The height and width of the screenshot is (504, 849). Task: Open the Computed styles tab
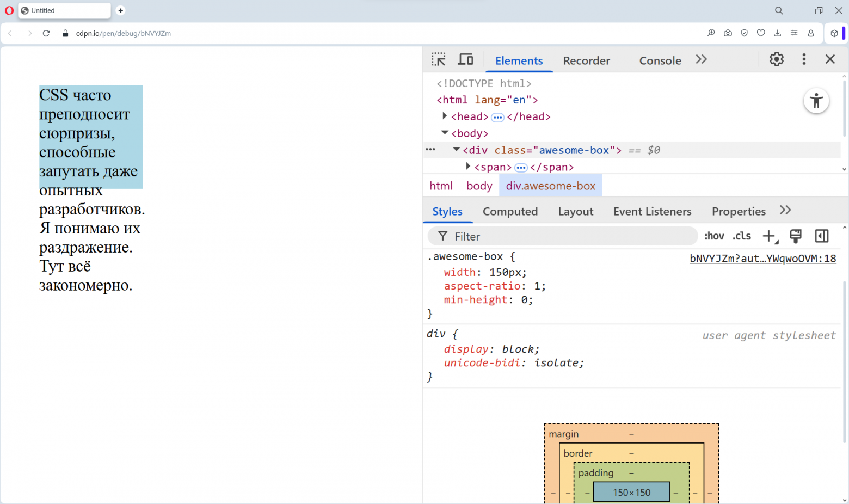(x=510, y=211)
